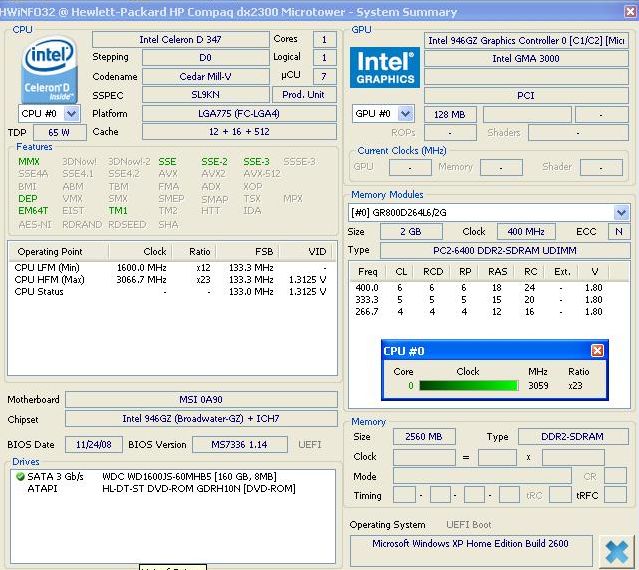This screenshot has width=639, height=570.
Task: Click the PC2-6400 DDR2-SDRAM UDIMM type field
Action: (x=505, y=250)
